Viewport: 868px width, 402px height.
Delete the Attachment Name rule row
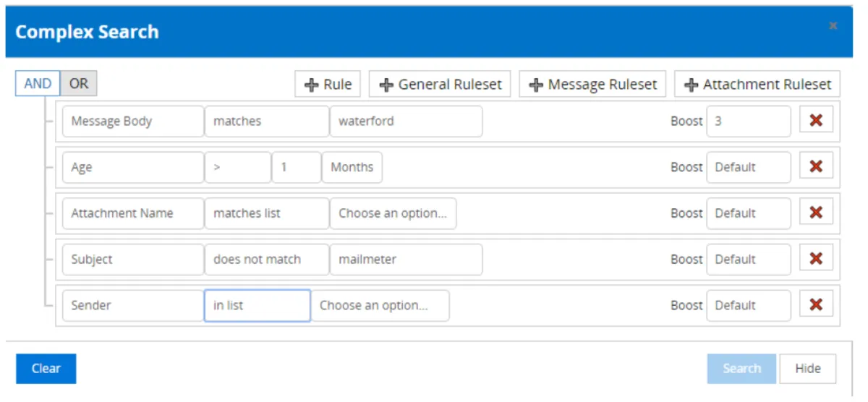click(x=816, y=213)
